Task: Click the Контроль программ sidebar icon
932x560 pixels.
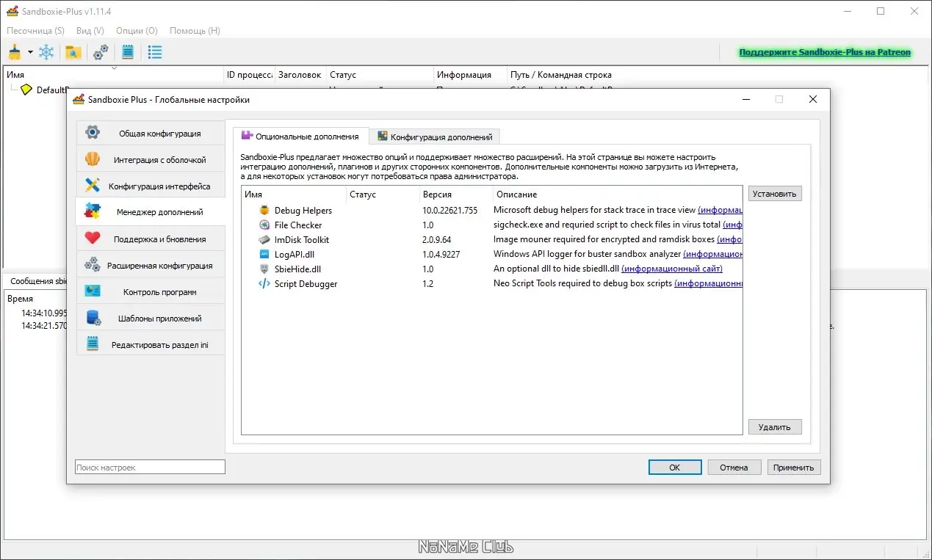Action: [93, 291]
